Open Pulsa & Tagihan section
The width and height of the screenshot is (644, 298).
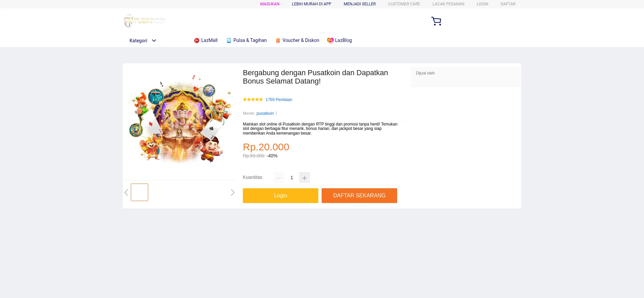(x=247, y=40)
